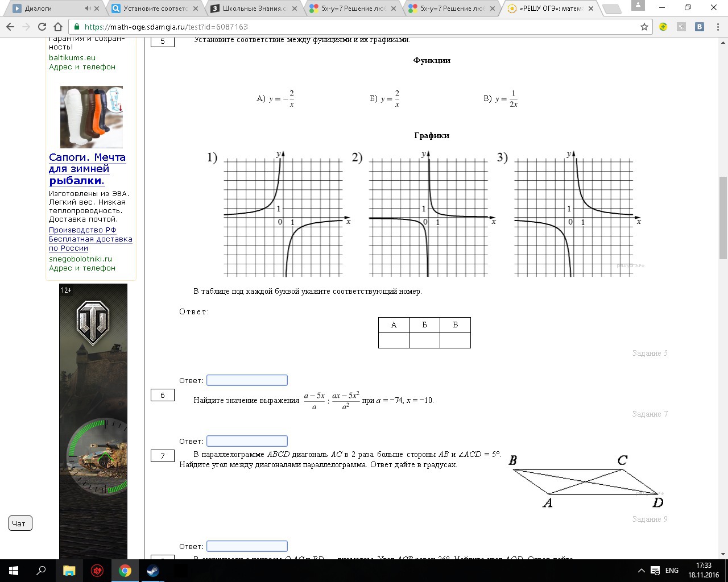Viewport: 728px width, 582px height.
Task: Click the Chrome icon in taskbar
Action: click(x=125, y=571)
